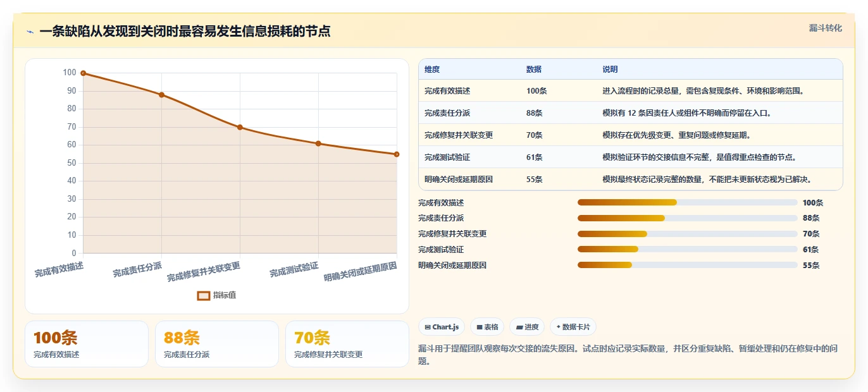The image size is (868, 392).
Task: Click the 完成有效描述 progress bar
Action: coord(687,202)
